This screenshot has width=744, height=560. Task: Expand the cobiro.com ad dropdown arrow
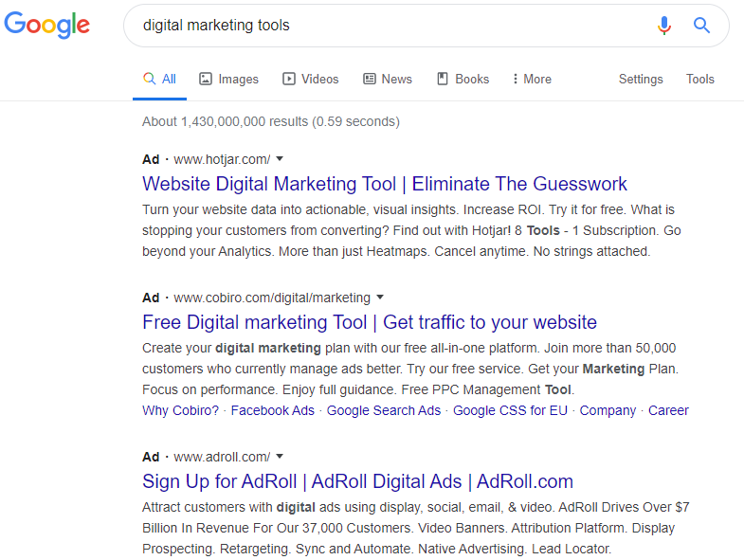[380, 298]
